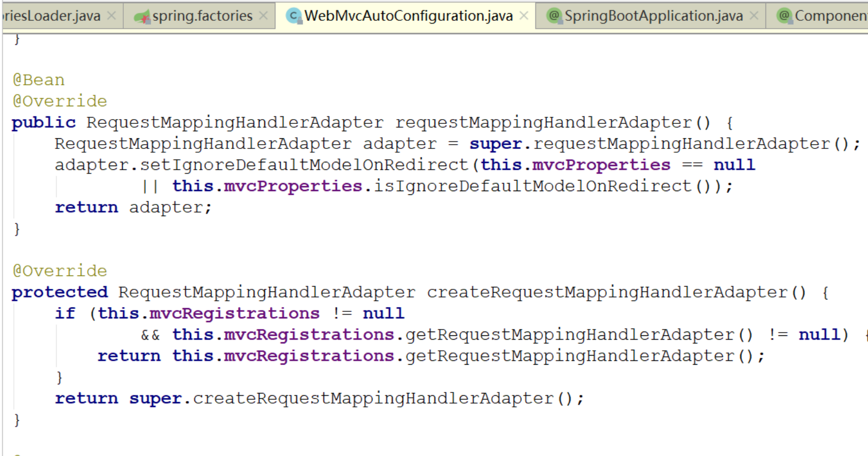
Task: Switch to the SpringBootApplication.java tab
Action: pos(650,16)
